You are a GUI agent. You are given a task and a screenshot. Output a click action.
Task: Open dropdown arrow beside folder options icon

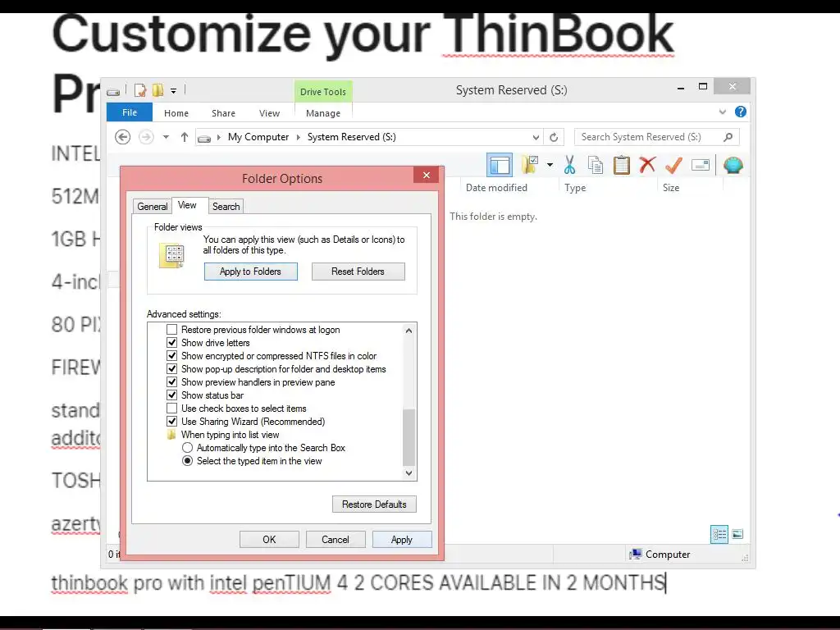550,164
